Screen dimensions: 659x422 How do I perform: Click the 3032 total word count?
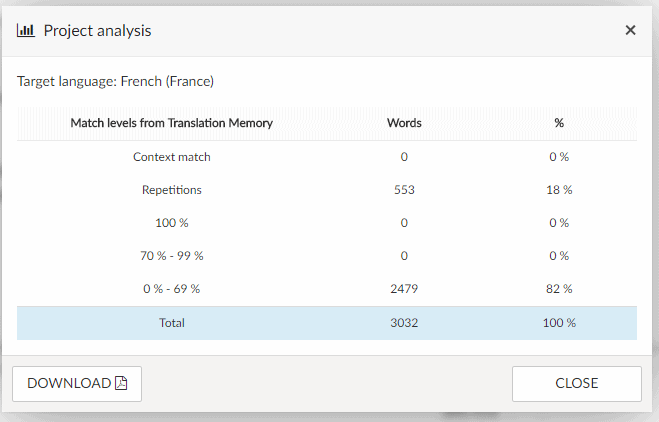[404, 323]
